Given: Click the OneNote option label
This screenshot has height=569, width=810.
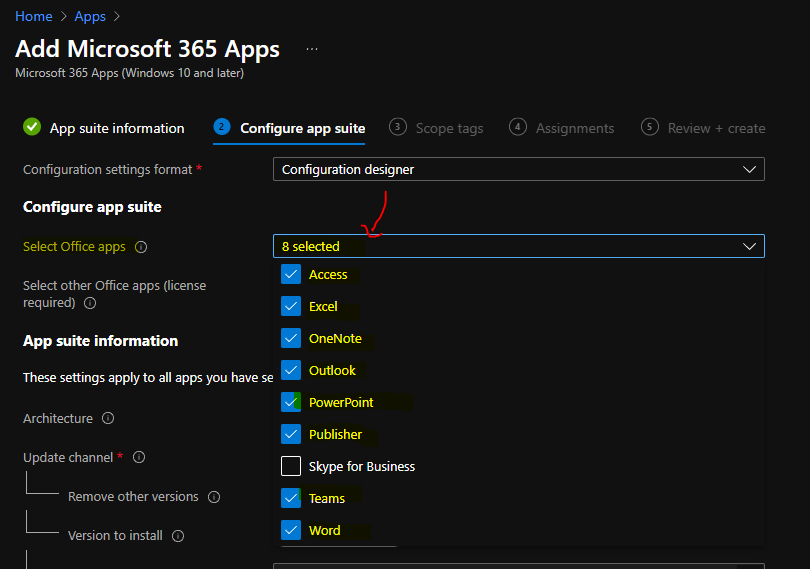Looking at the screenshot, I should (x=335, y=339).
